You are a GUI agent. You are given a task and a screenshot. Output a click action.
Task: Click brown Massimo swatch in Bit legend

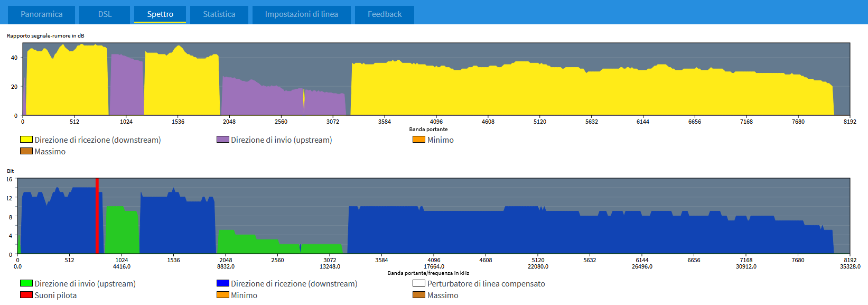(419, 295)
